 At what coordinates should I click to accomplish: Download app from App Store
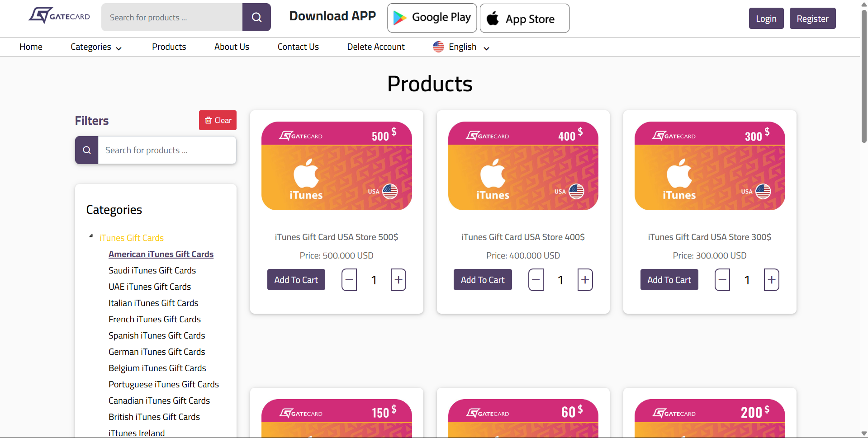click(525, 18)
